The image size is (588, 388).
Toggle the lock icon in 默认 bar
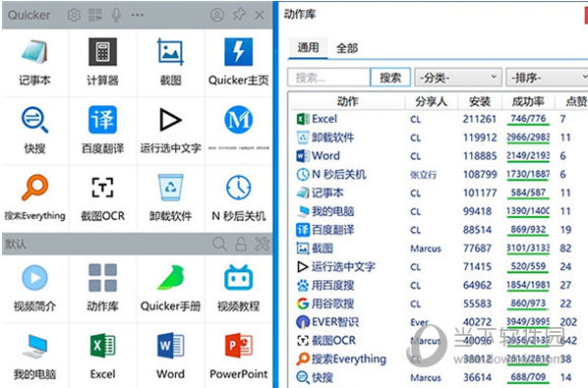pos(241,244)
